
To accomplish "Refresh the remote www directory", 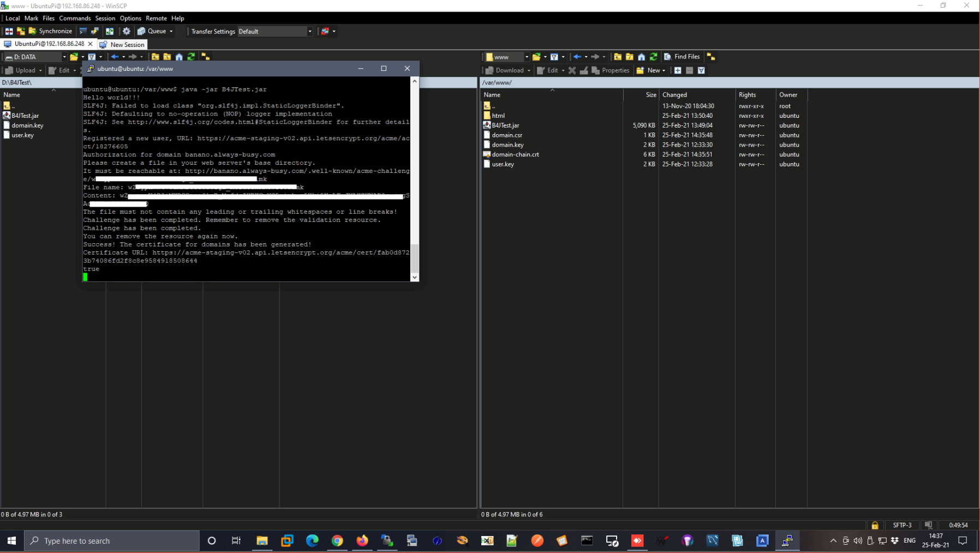I will (x=653, y=57).
